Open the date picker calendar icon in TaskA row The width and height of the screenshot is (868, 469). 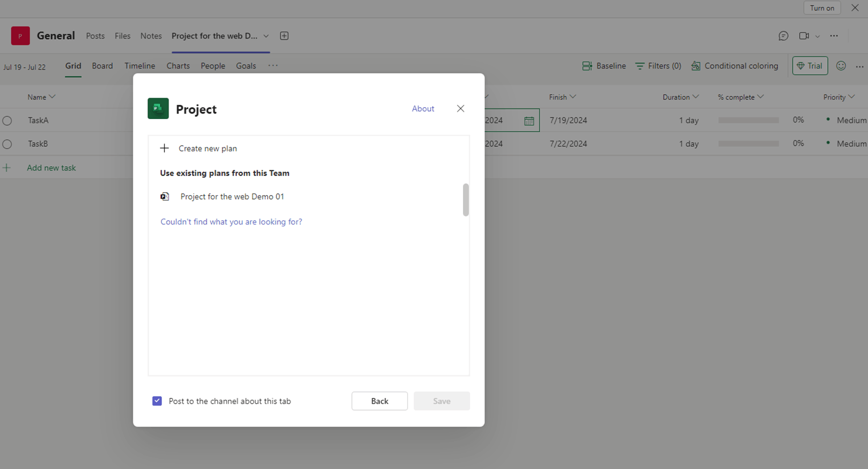coord(529,121)
